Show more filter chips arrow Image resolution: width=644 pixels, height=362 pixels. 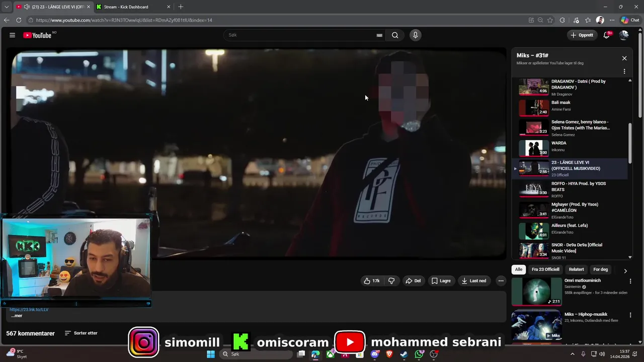click(625, 270)
